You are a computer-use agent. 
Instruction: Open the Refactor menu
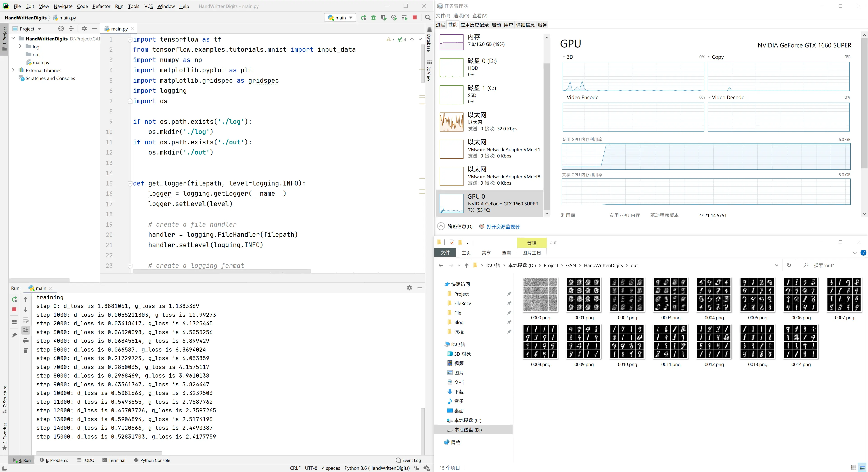[101, 6]
